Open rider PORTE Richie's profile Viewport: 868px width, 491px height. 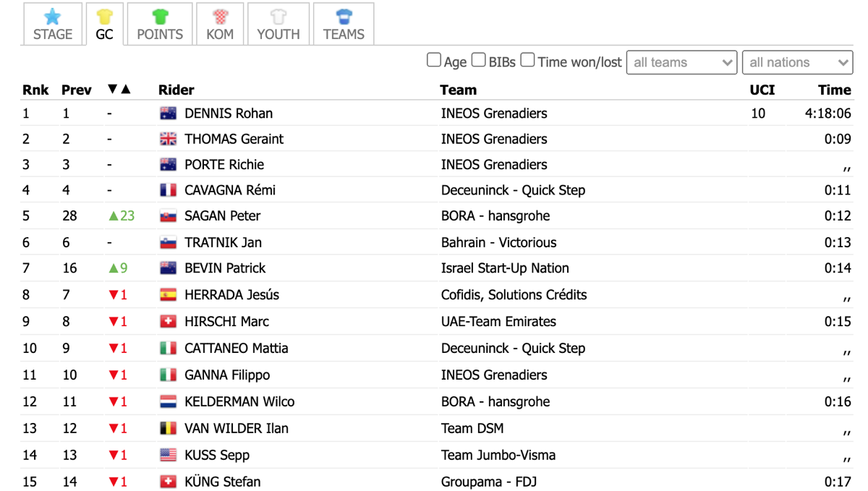click(x=224, y=164)
